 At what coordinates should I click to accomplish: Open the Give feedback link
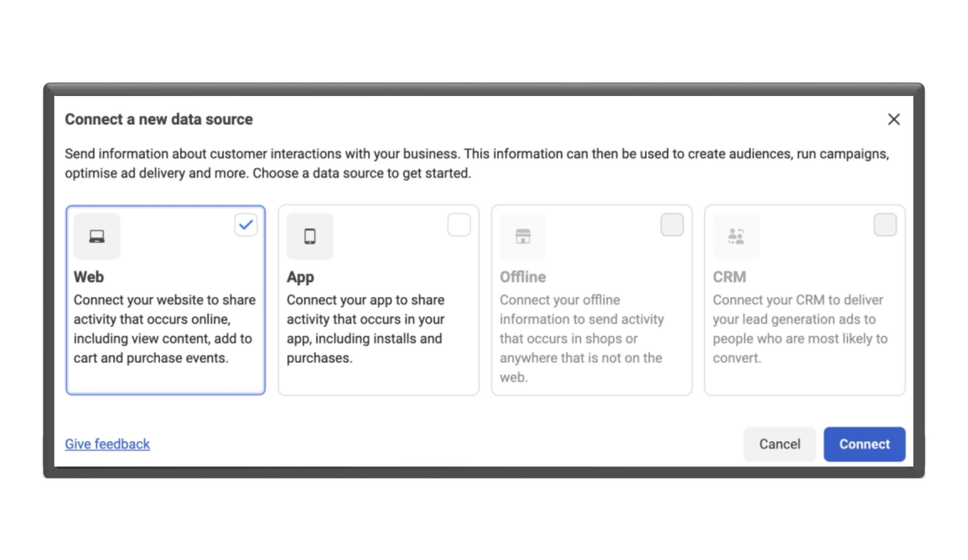tap(107, 444)
